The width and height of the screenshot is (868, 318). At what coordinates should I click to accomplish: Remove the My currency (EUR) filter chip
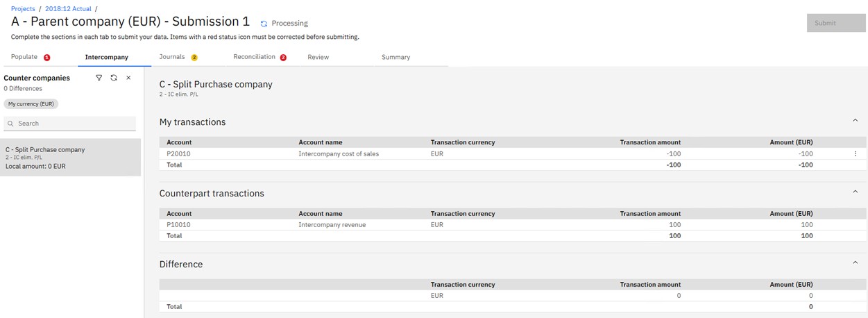tap(31, 104)
